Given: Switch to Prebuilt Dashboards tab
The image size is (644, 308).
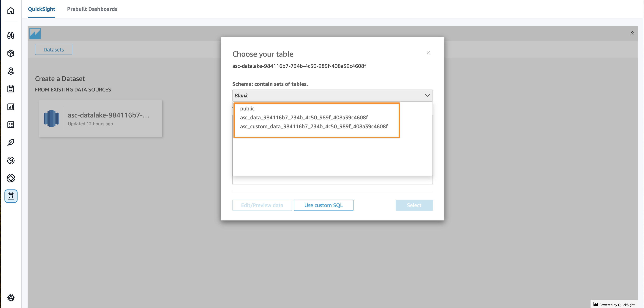Looking at the screenshot, I should [x=92, y=9].
